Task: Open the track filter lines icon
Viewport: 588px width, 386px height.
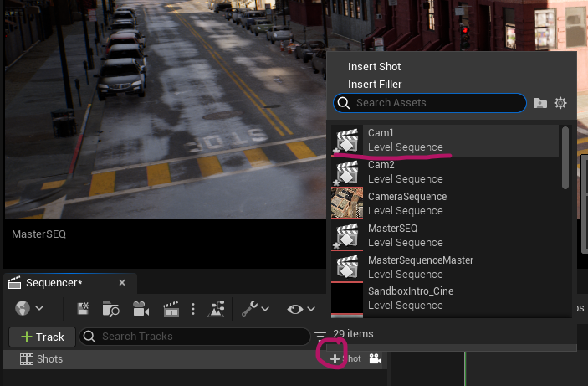Action: tap(320, 335)
